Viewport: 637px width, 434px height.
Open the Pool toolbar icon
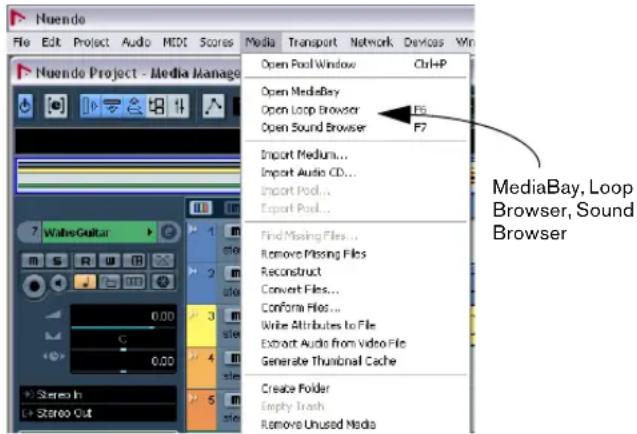click(x=156, y=106)
